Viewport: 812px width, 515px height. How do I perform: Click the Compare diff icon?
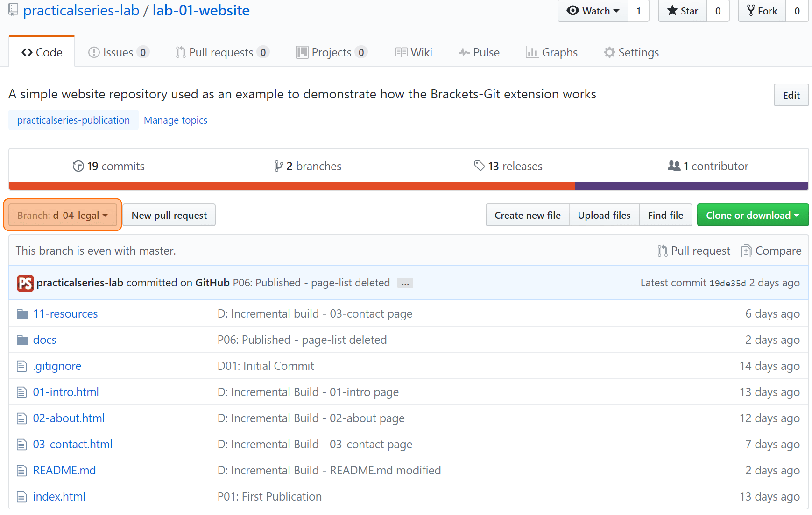pyautogui.click(x=746, y=251)
